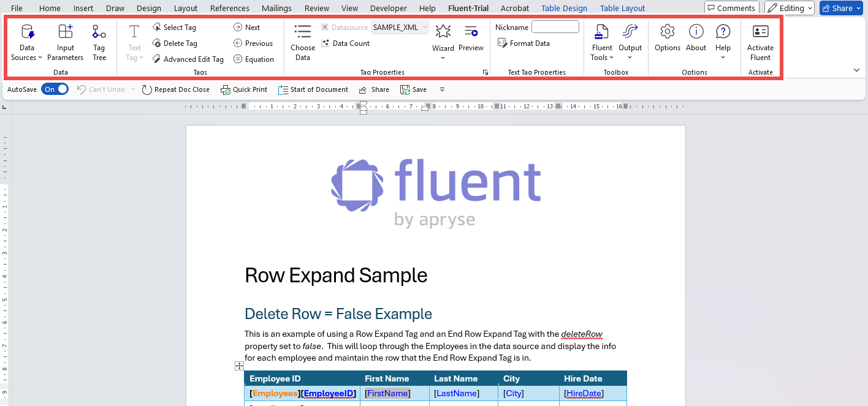Click the Format Data command
The image size is (868, 406).
click(523, 43)
